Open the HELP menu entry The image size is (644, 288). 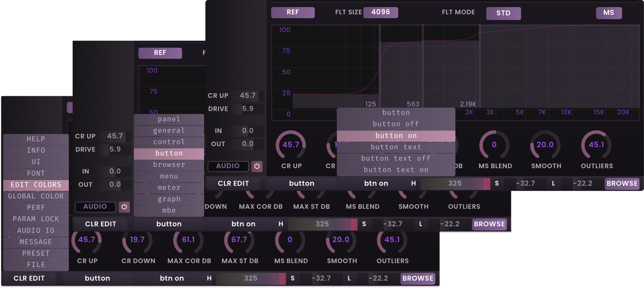36,139
